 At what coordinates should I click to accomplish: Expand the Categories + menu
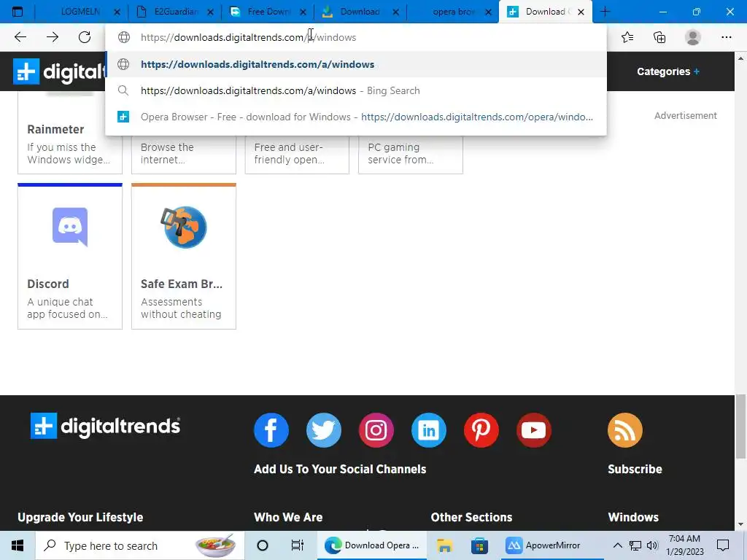point(668,71)
